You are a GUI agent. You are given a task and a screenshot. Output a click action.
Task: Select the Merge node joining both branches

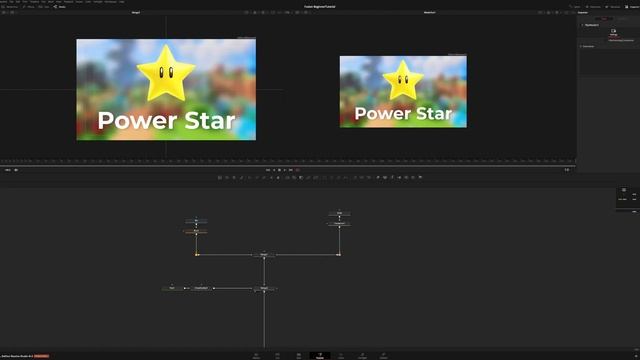coord(264,255)
